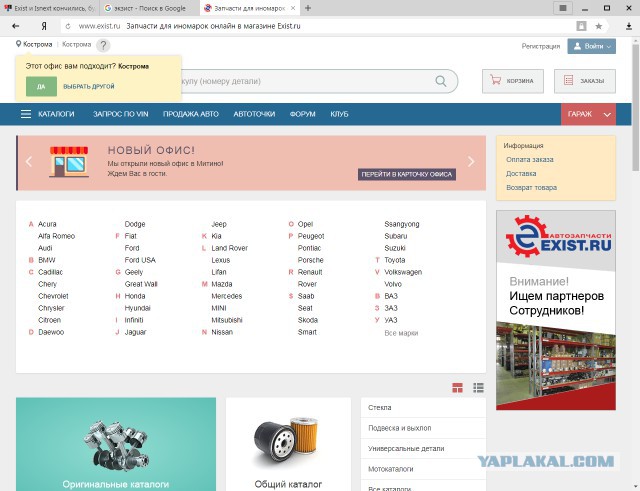Viewport: 640px width, 491px height.
Task: Click ПЕРЕЙТИ В КАРТОЧКУ ОФИСА button
Action: pyautogui.click(x=407, y=174)
